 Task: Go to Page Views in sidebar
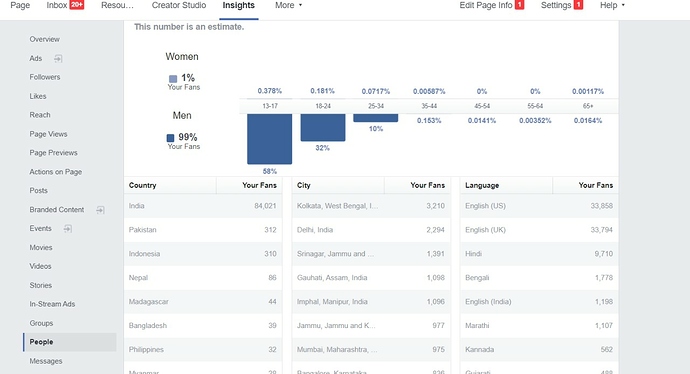48,134
